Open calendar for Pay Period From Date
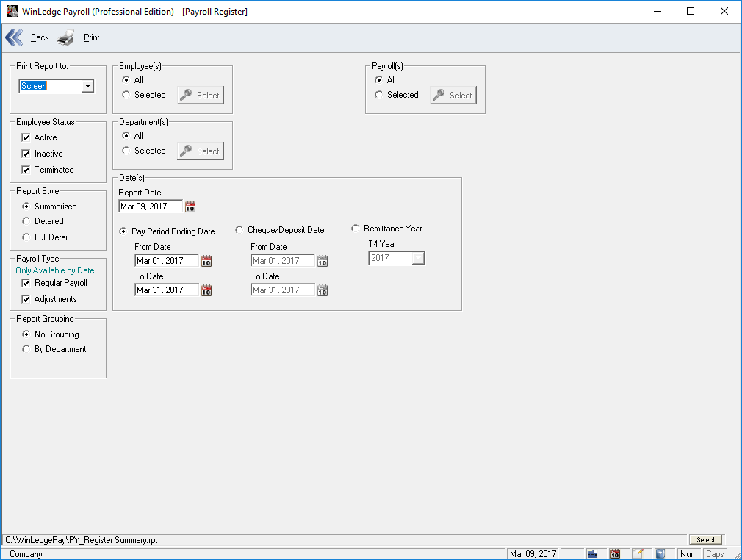The image size is (742, 560). click(x=206, y=261)
